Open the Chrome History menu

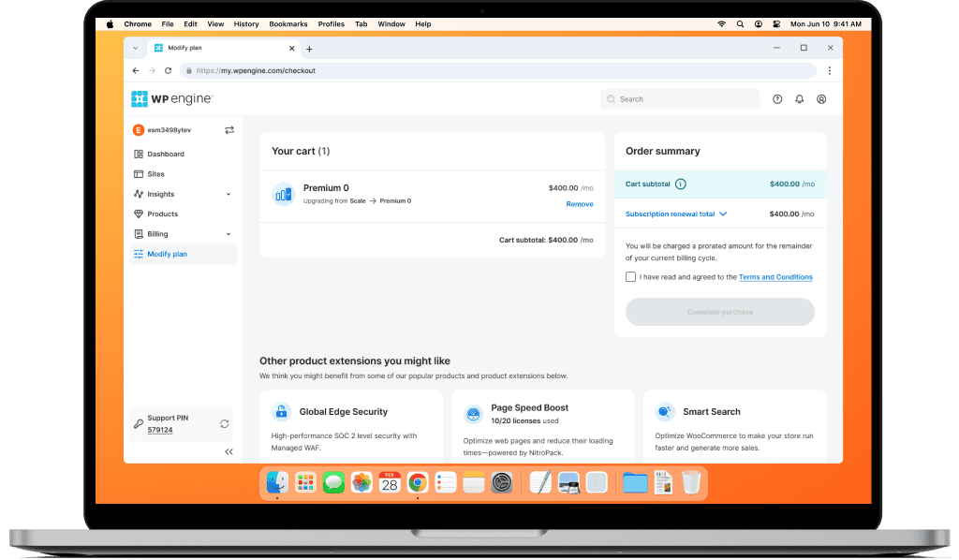click(246, 24)
